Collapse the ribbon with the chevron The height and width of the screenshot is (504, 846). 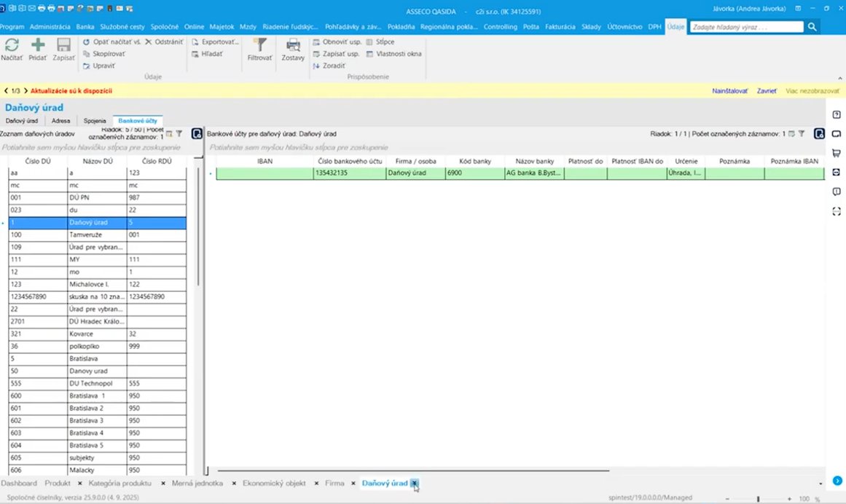tap(839, 78)
